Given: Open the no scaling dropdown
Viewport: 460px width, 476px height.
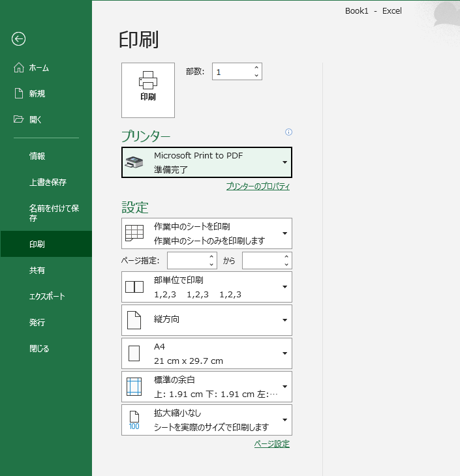Looking at the screenshot, I should point(206,420).
